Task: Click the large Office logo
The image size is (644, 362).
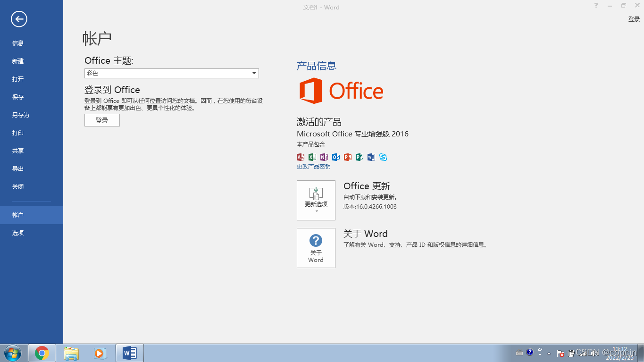Action: pyautogui.click(x=341, y=91)
